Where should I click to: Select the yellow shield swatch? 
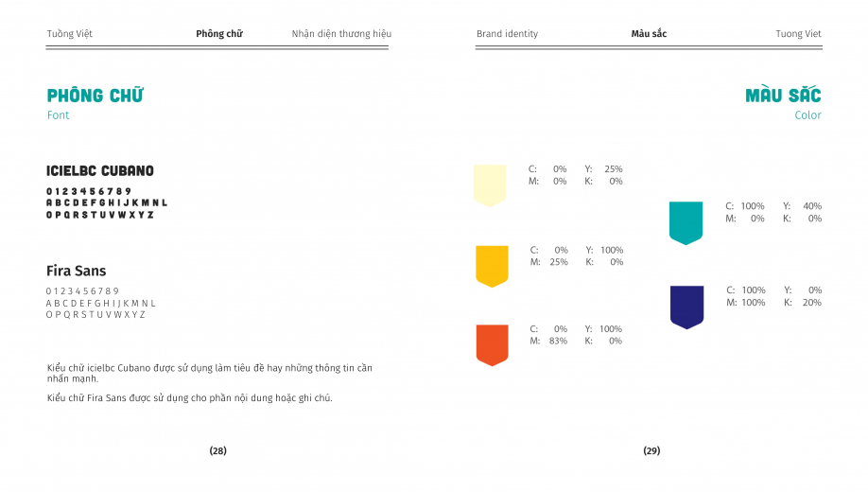tap(492, 267)
